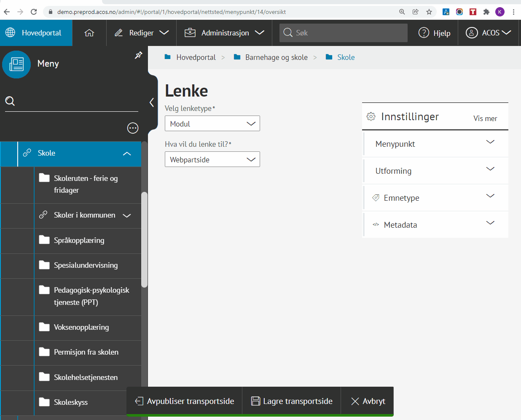This screenshot has width=521, height=420.
Task: Click Lagre transportside button
Action: [x=292, y=401]
